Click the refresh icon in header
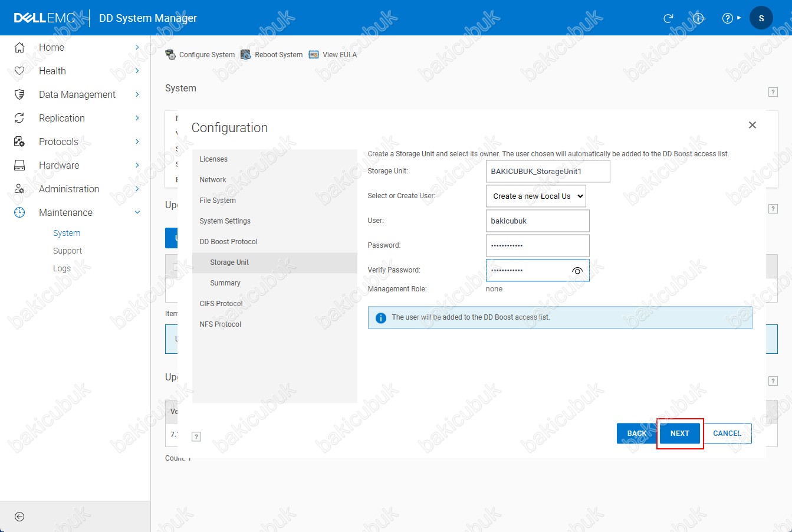The image size is (792, 532). [x=668, y=18]
